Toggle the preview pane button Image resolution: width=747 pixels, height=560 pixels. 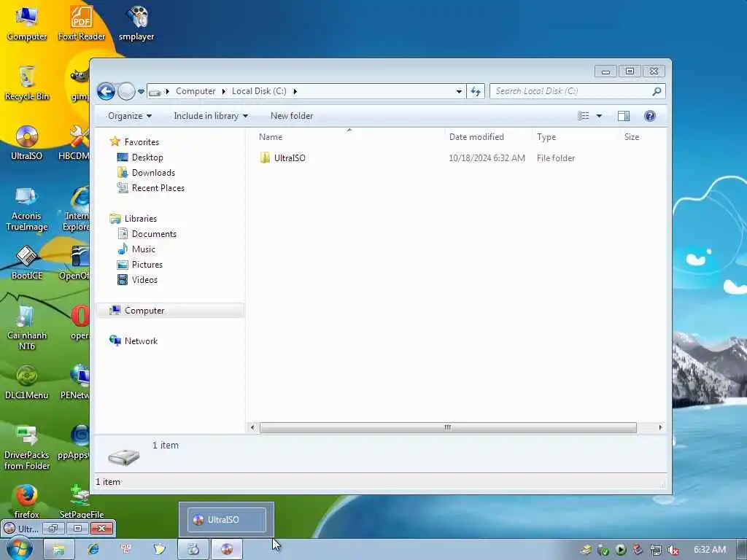click(x=624, y=116)
